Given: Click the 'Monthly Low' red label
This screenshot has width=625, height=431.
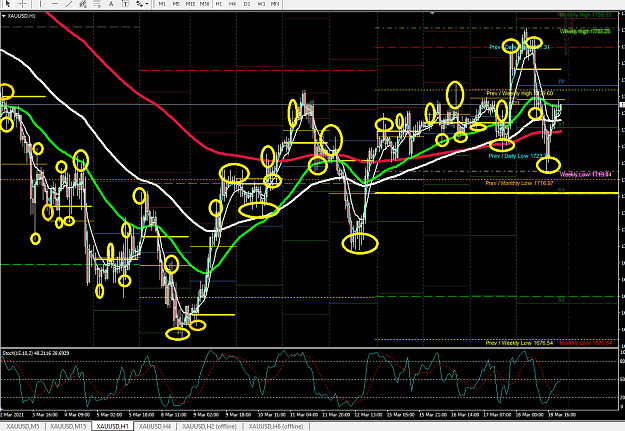Looking at the screenshot, I should (585, 343).
